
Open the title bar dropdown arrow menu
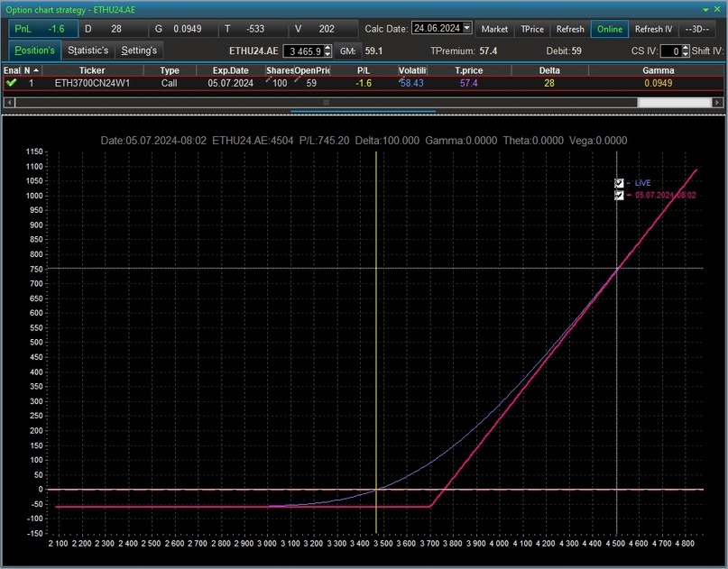point(705,10)
